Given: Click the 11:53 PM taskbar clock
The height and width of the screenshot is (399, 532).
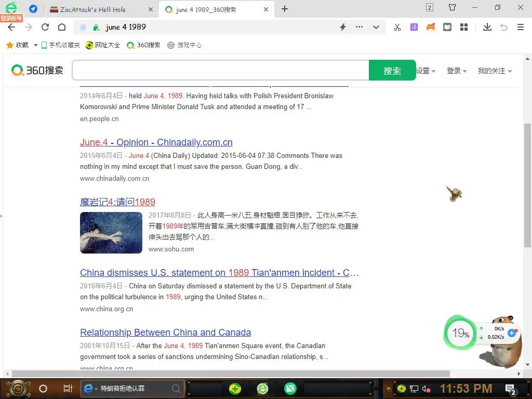Looking at the screenshot, I should pyautogui.click(x=466, y=389).
